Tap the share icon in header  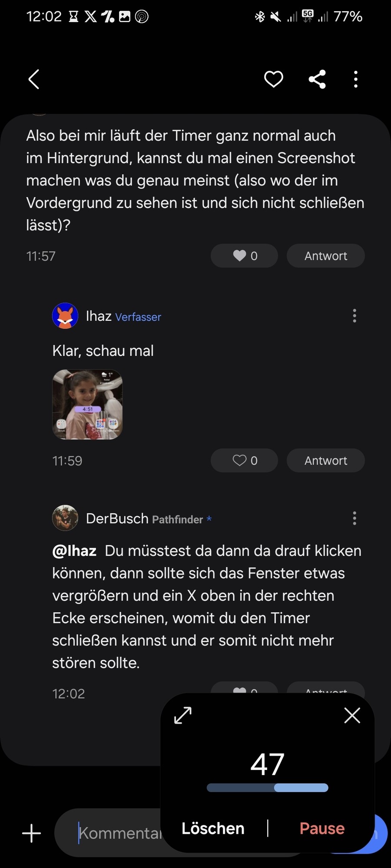tap(317, 79)
